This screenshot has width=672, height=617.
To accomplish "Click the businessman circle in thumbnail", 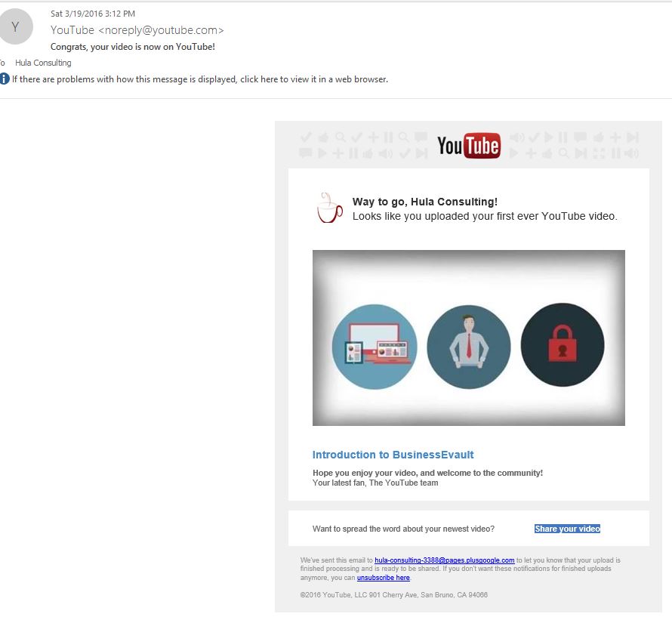I will click(468, 347).
